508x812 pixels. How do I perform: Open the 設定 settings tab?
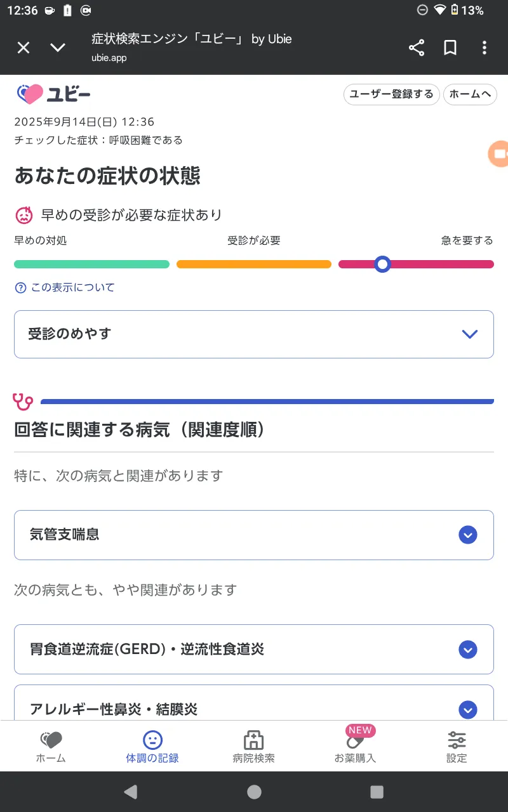coord(457,747)
